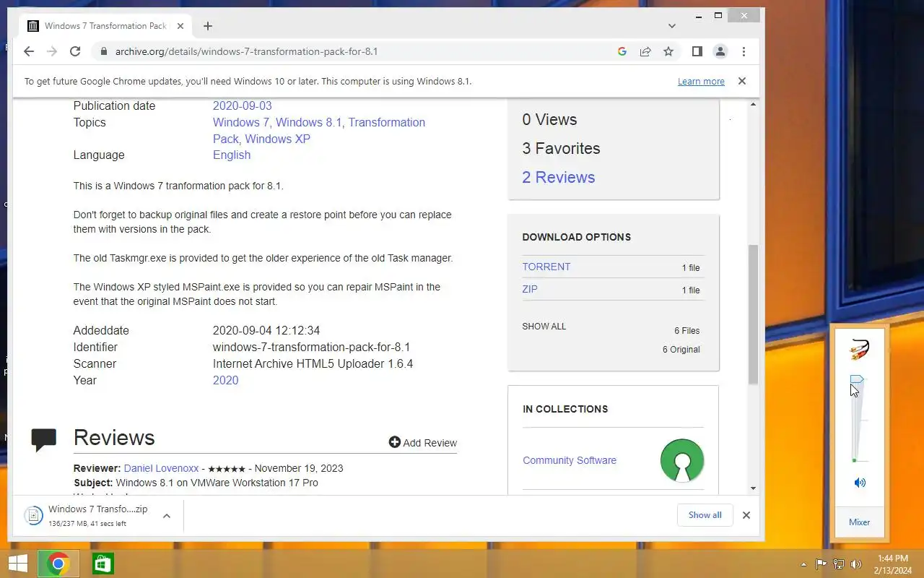This screenshot has height=578, width=924.
Task: Click the network tray icon
Action: 839,564
